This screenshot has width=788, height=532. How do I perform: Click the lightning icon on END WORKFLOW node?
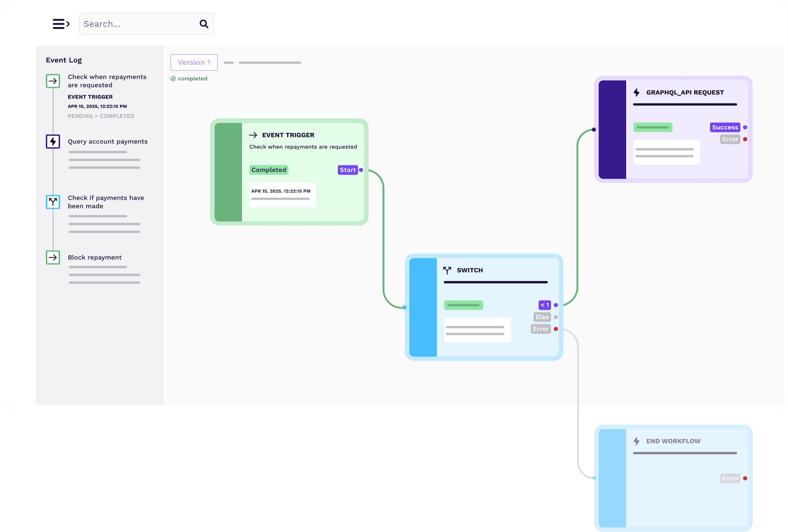(x=637, y=441)
